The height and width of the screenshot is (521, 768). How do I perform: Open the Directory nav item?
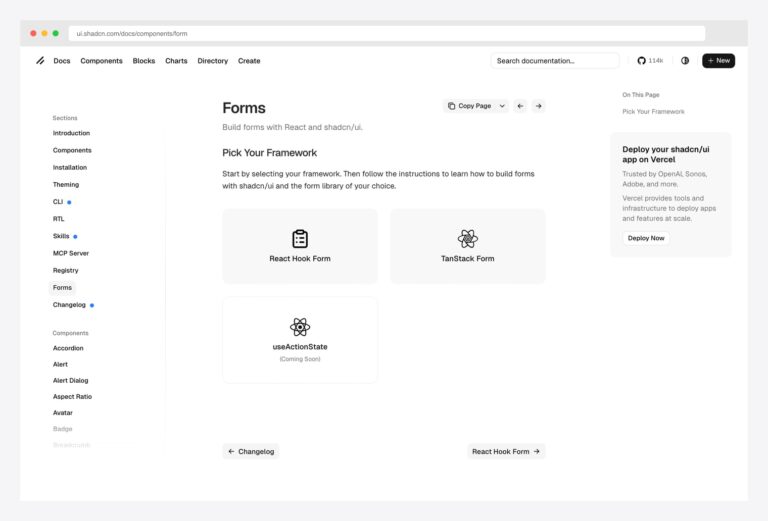pos(213,61)
